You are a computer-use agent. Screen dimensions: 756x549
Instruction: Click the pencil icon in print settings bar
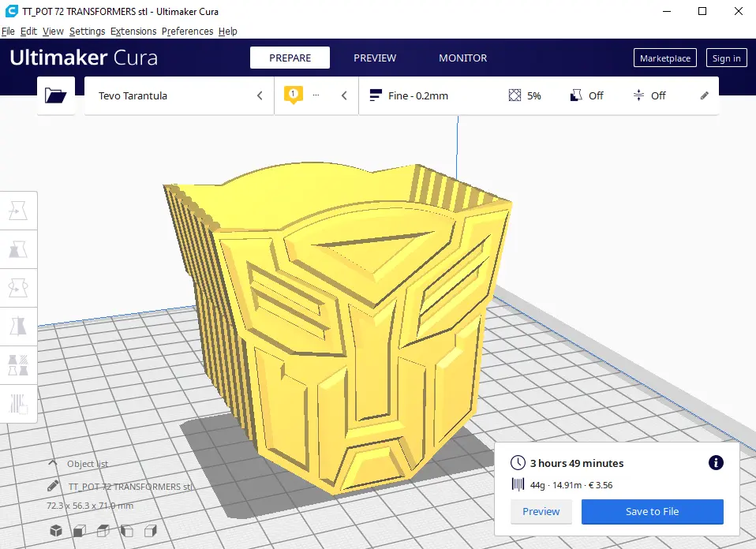pyautogui.click(x=705, y=95)
